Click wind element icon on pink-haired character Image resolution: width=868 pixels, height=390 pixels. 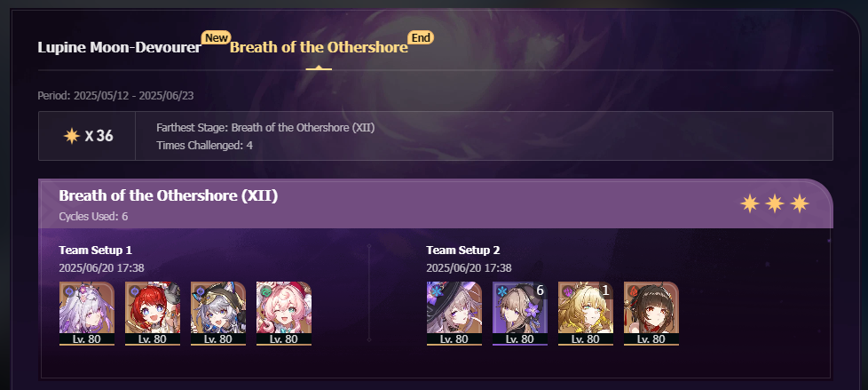pos(264,291)
